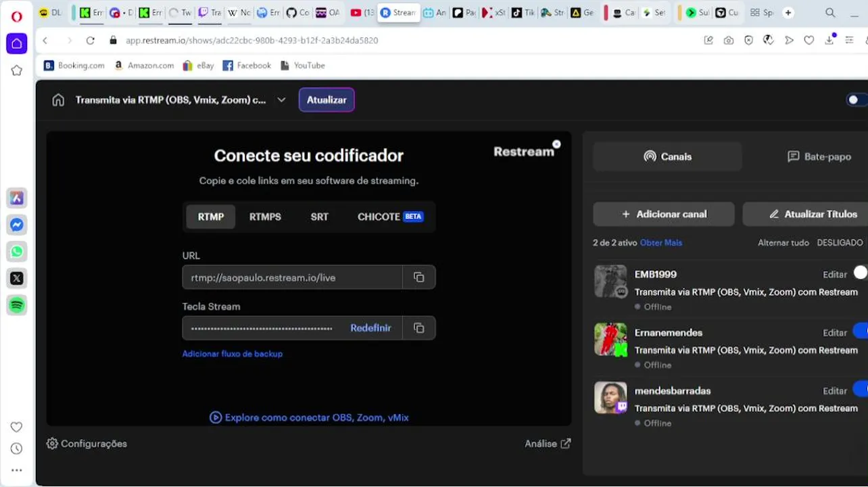Screen dimensions: 868x487
Task: Click the Atualizar upgrade button
Action: point(327,100)
